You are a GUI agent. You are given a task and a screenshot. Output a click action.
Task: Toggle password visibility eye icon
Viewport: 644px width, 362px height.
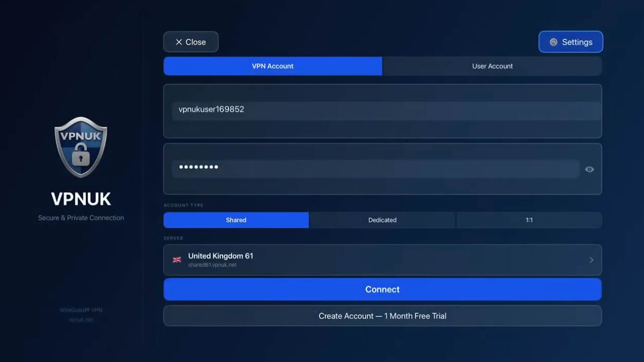click(589, 169)
